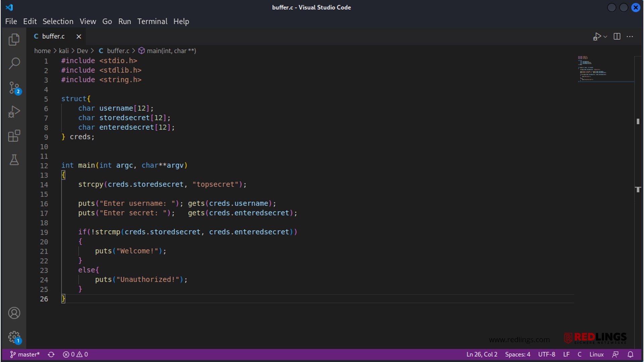Change the UTF-8 file encoding
This screenshot has width=644, height=362.
546,355
